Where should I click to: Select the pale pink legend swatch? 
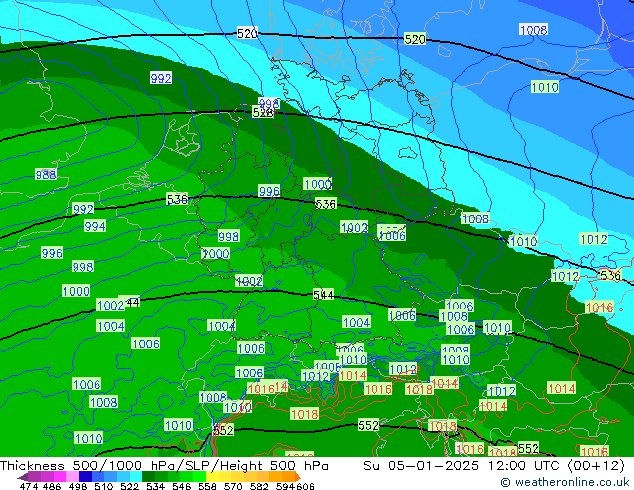coord(72,477)
